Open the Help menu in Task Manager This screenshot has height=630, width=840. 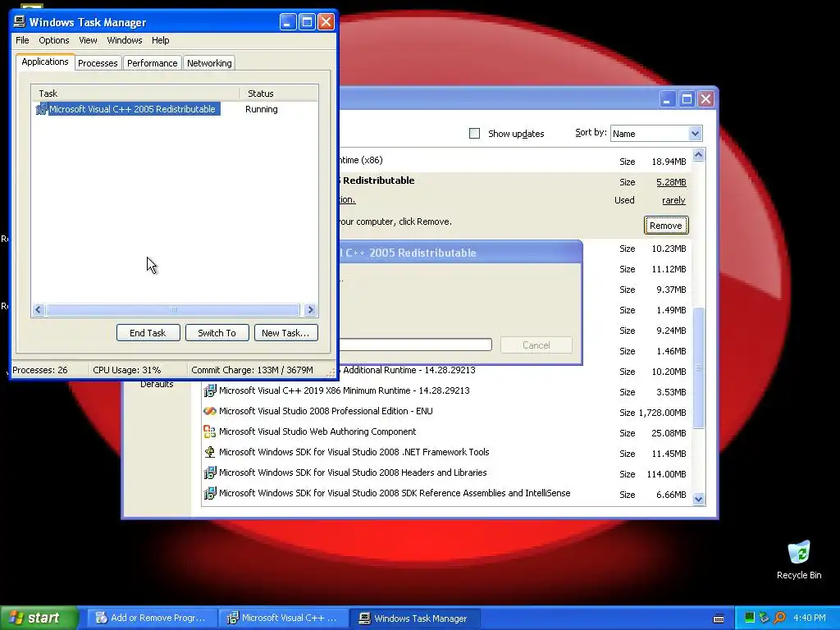tap(160, 40)
